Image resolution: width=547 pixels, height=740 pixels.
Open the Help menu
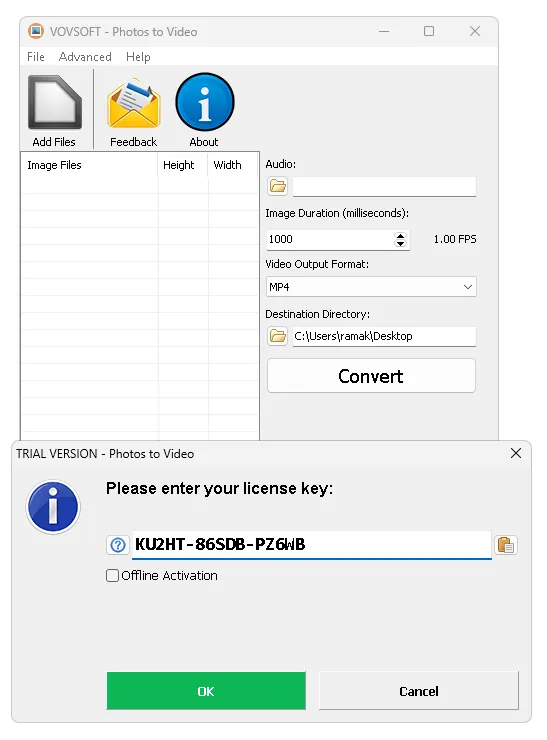pos(138,57)
